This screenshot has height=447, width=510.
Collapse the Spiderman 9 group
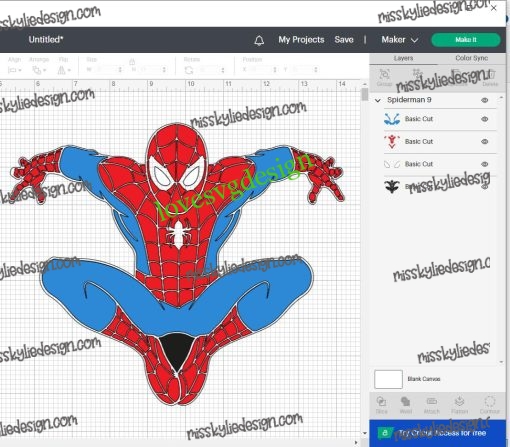pyautogui.click(x=378, y=100)
